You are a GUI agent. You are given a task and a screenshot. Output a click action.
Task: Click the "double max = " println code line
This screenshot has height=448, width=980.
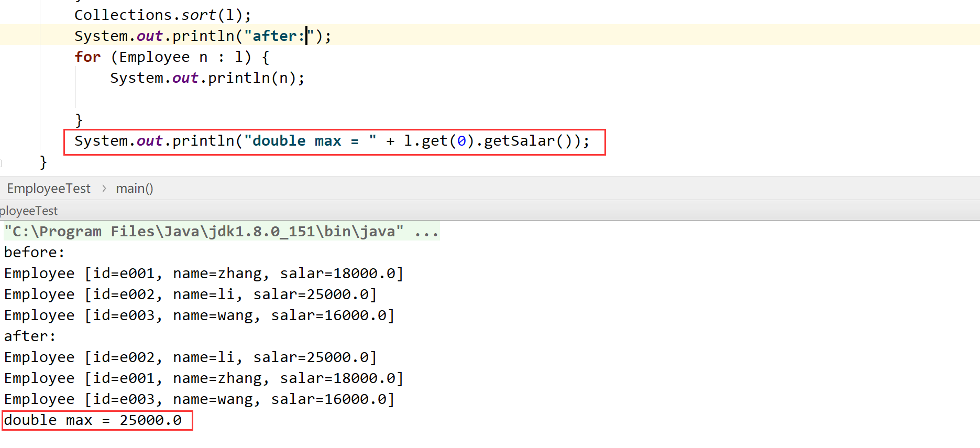point(332,141)
